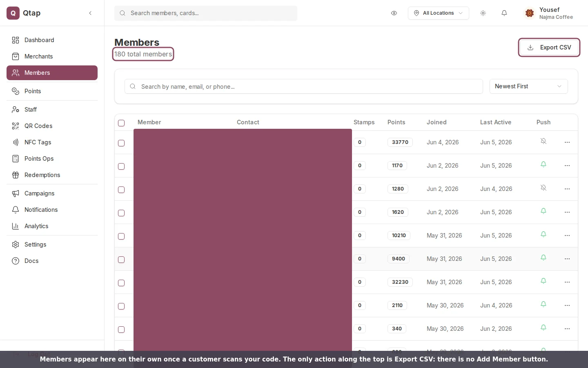Open Docs in the sidebar
The height and width of the screenshot is (368, 588).
pyautogui.click(x=52, y=261)
